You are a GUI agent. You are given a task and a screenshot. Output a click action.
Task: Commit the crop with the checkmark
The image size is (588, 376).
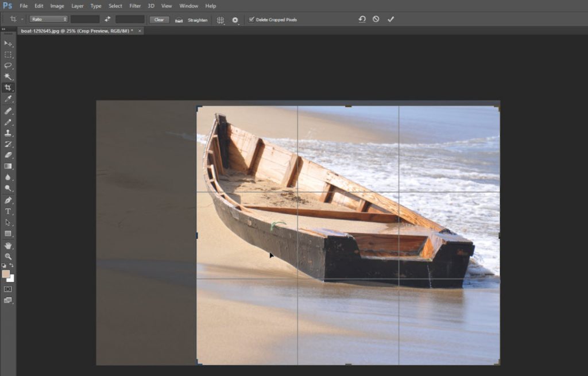(390, 19)
